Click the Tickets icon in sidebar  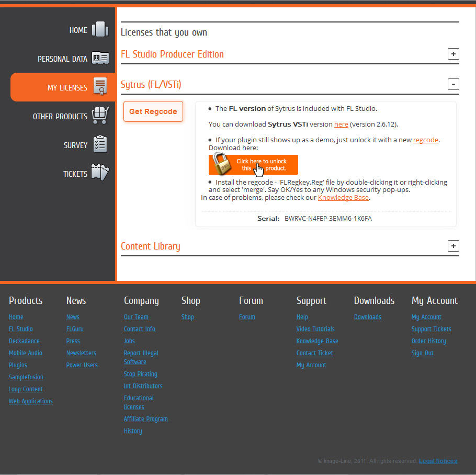[100, 173]
